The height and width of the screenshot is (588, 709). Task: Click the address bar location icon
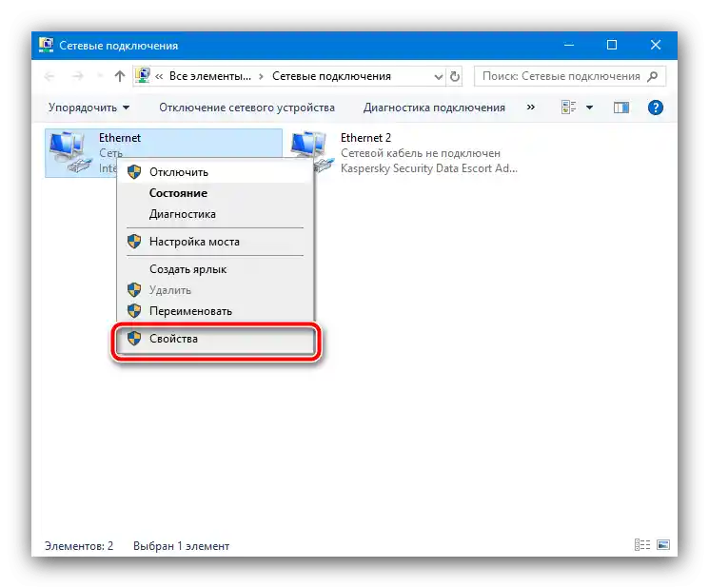(x=143, y=76)
